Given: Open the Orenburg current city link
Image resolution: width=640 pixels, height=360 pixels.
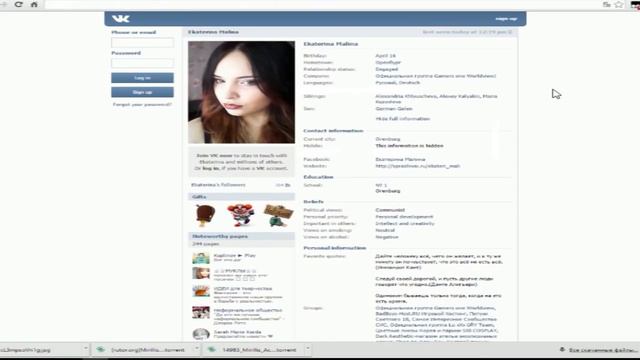Looking at the screenshot, I should click(388, 139).
